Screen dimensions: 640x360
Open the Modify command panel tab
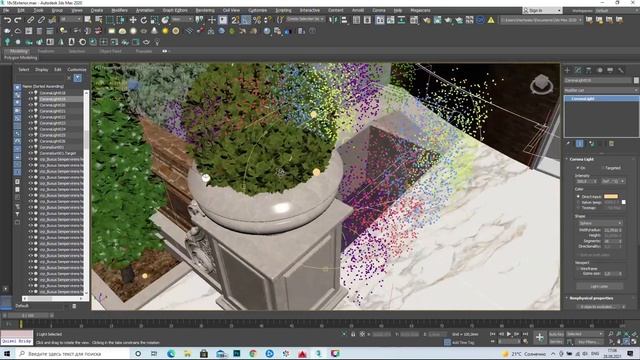click(578, 70)
